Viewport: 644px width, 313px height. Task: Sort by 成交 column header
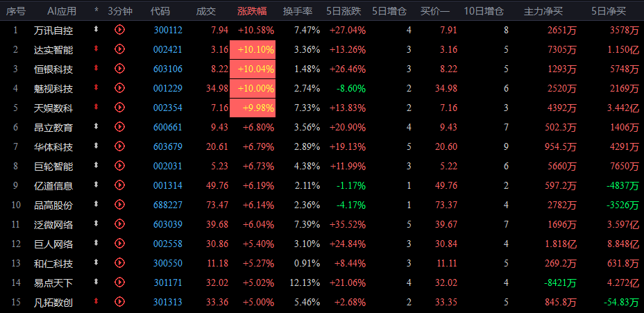(x=206, y=11)
